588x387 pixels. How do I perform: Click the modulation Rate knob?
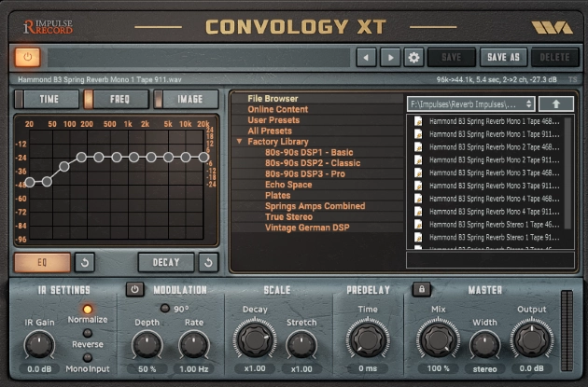pyautogui.click(x=194, y=345)
